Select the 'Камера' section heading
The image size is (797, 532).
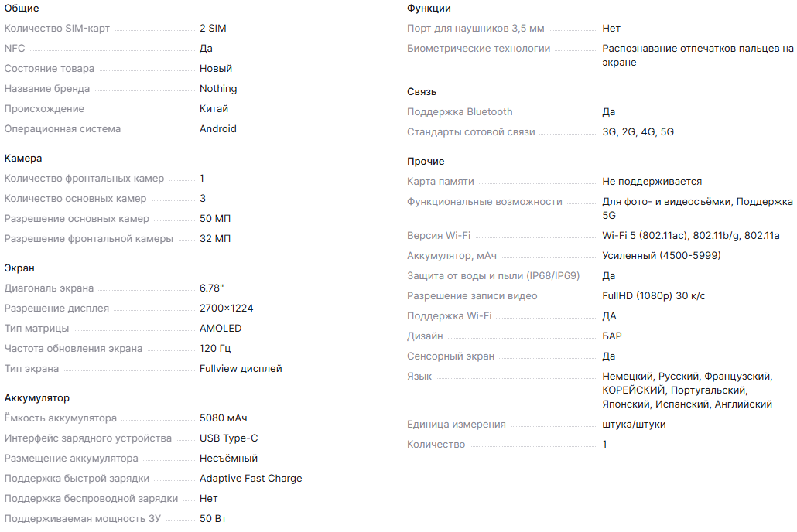[23, 159]
